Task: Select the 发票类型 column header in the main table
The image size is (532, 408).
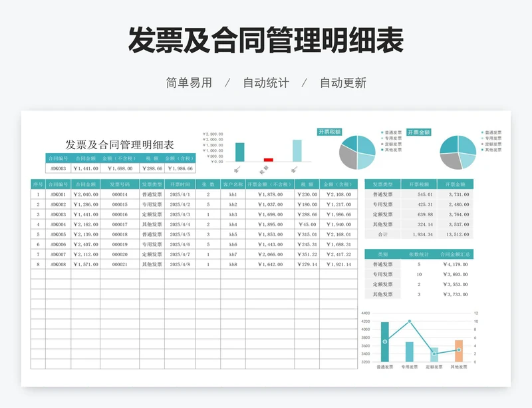Action: 152,184
